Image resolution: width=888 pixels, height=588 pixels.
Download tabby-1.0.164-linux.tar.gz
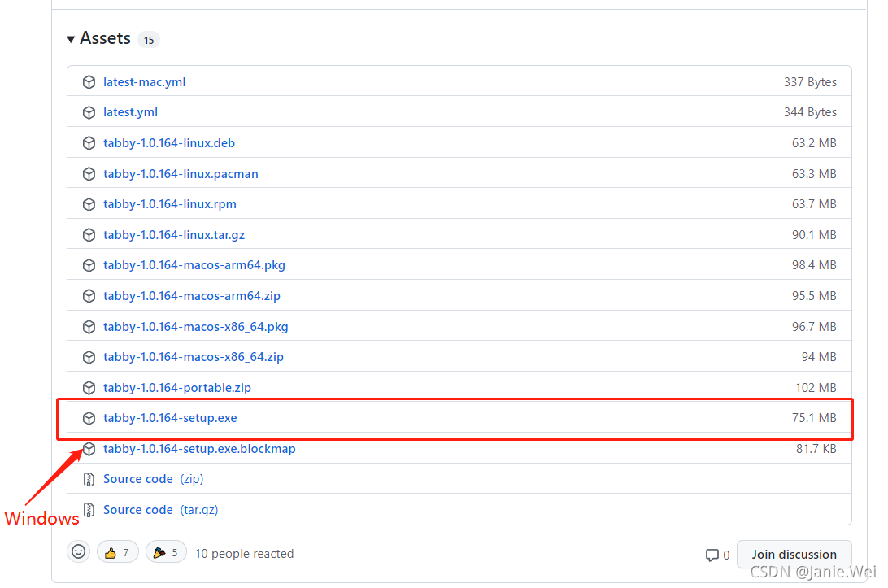(x=174, y=235)
